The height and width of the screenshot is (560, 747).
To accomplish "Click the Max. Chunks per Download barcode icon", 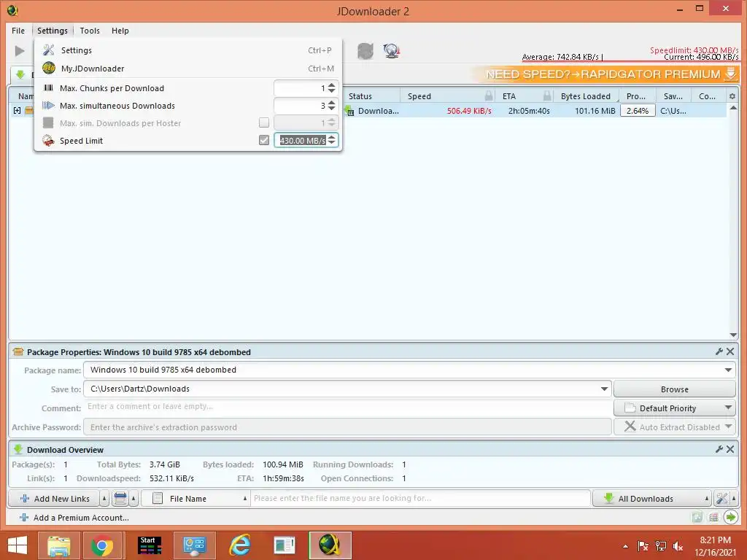I will (x=49, y=88).
